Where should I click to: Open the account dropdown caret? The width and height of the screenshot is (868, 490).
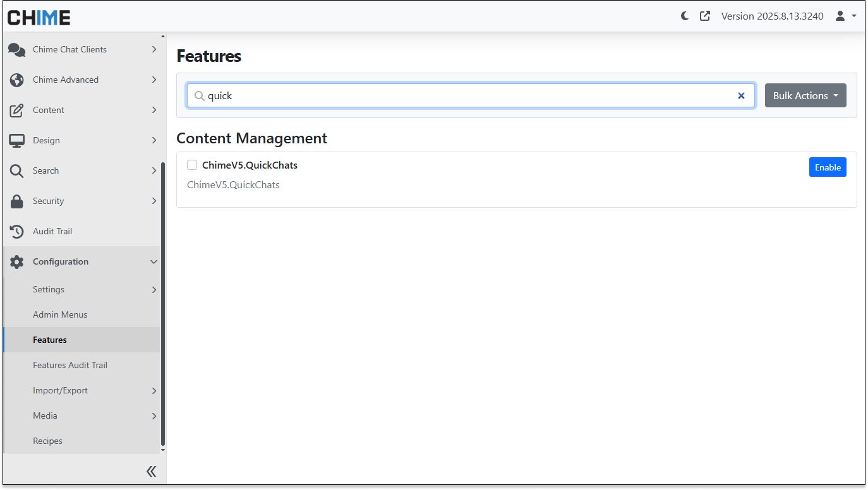pyautogui.click(x=854, y=16)
